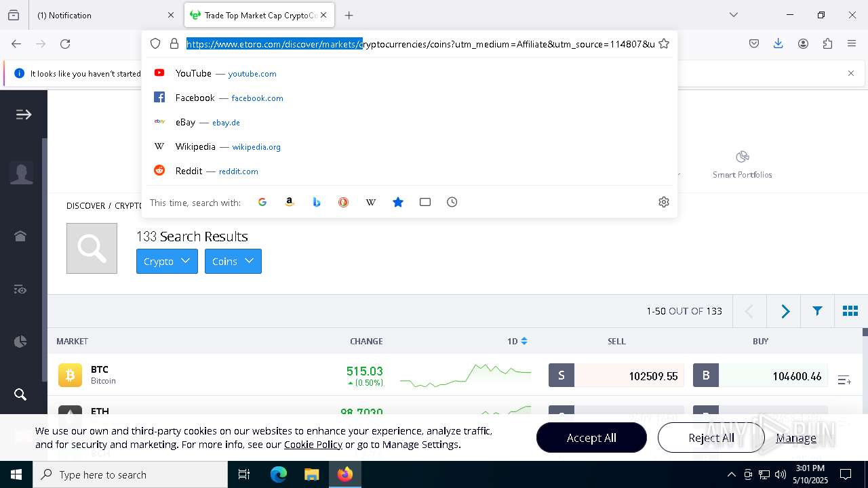Image resolution: width=868 pixels, height=488 pixels.
Task: Open the portfolio pie chart icon
Action: pyautogui.click(x=20, y=342)
